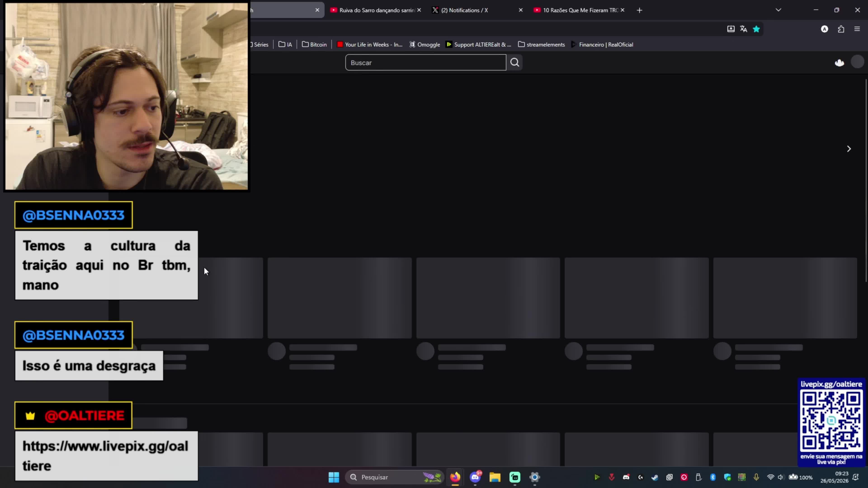The height and width of the screenshot is (488, 868).
Task: Toggle the cyan bookmark star
Action: 756,29
